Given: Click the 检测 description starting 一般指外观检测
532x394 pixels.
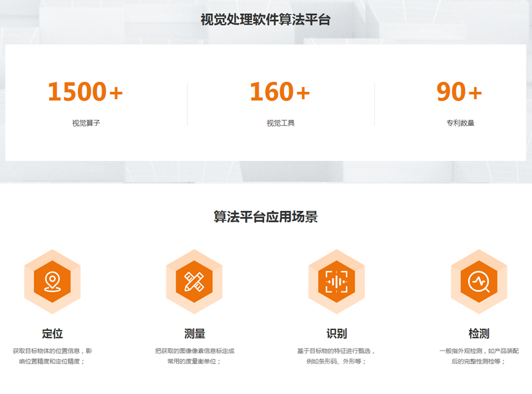Looking at the screenshot, I should 479,356.
